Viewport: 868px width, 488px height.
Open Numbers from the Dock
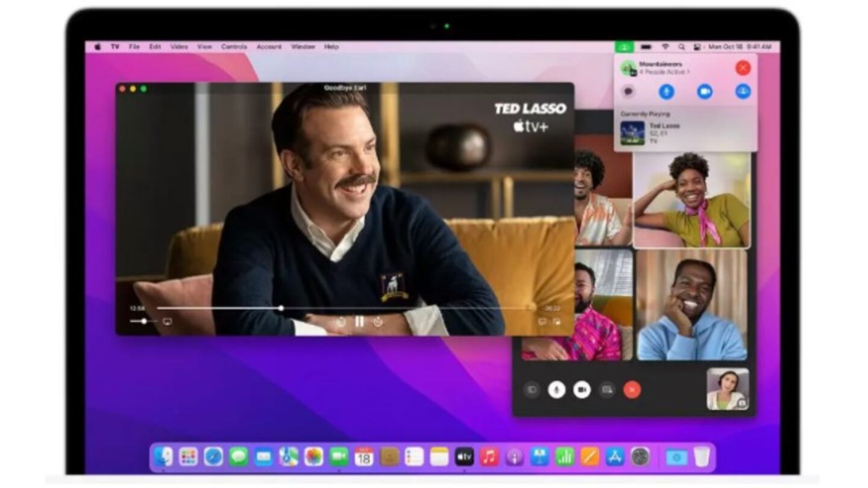click(565, 457)
